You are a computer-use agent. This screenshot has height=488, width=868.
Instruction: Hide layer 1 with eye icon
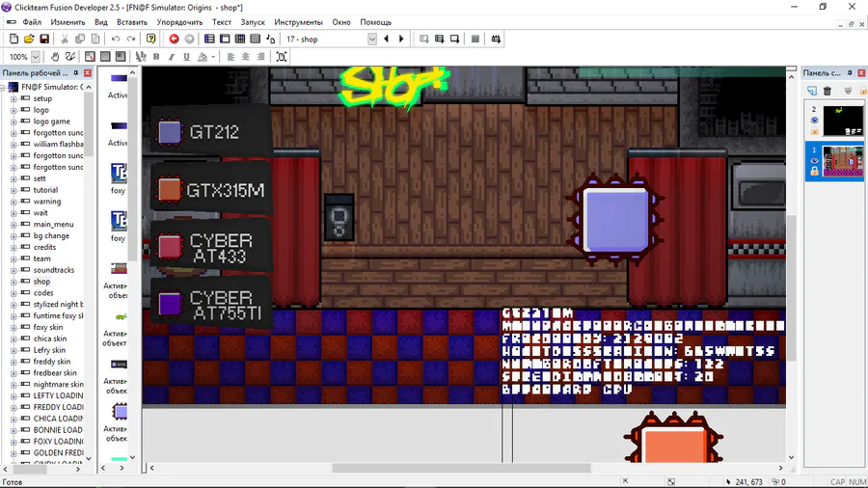click(814, 160)
